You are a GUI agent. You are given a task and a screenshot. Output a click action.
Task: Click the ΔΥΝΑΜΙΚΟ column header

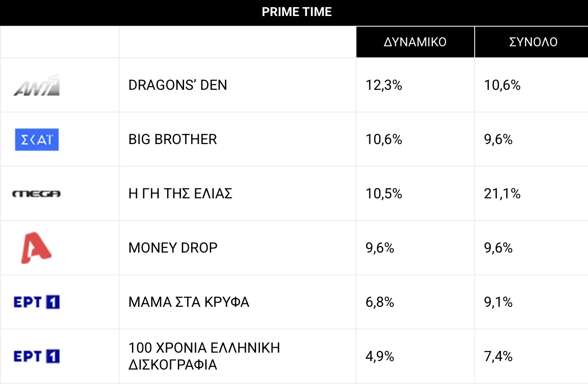click(415, 42)
